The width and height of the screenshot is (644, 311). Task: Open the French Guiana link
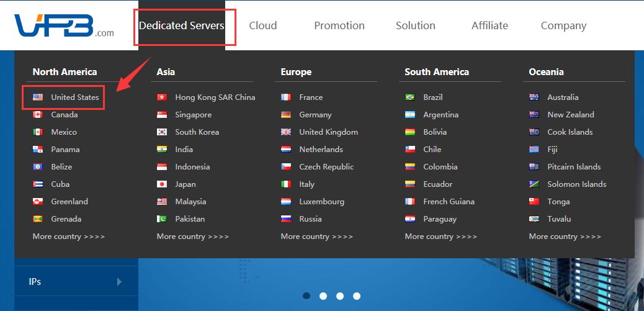click(449, 202)
